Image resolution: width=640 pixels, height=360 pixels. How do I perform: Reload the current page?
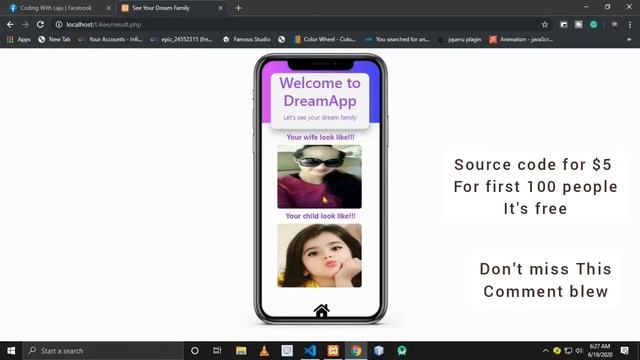40,24
